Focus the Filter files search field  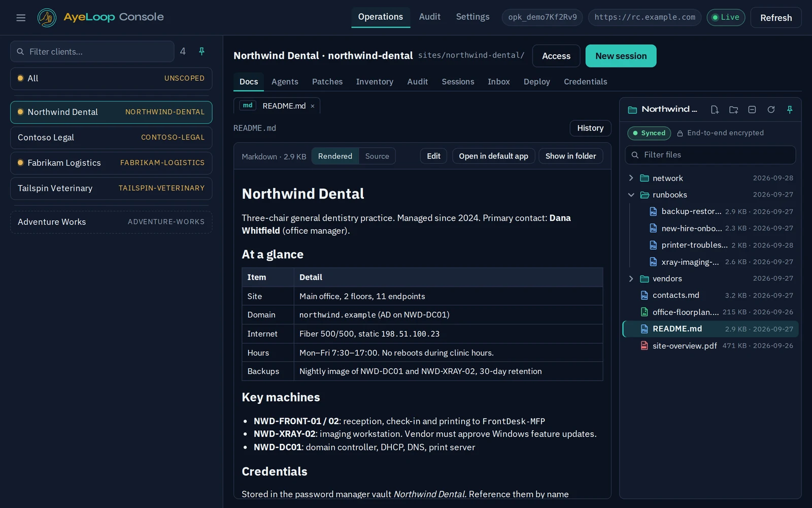[x=710, y=155]
